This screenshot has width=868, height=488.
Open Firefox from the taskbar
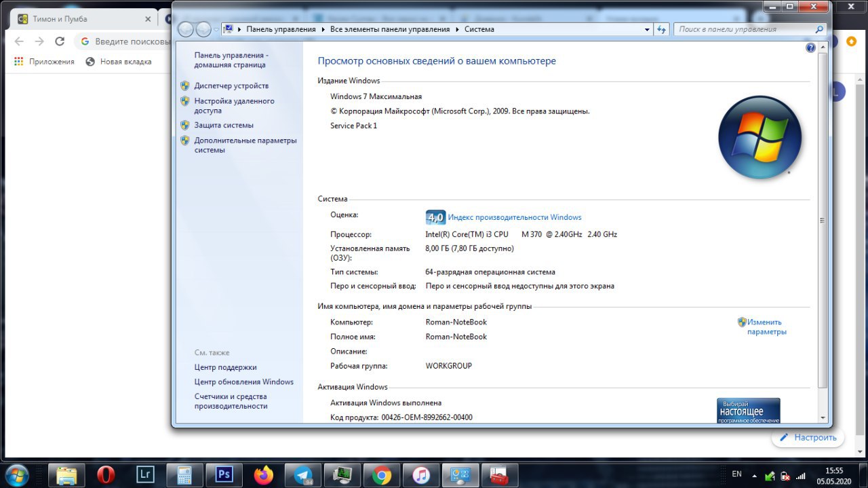(263, 474)
